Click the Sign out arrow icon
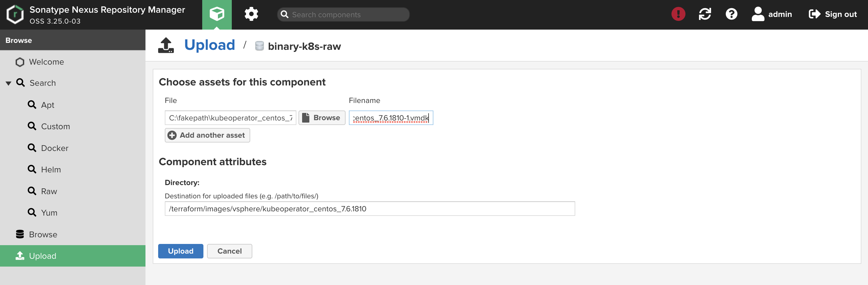The width and height of the screenshot is (868, 285). (x=814, y=14)
